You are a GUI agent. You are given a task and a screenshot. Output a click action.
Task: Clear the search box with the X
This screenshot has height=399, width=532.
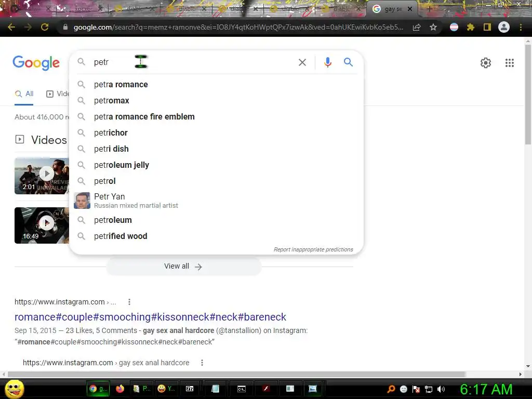coord(302,62)
